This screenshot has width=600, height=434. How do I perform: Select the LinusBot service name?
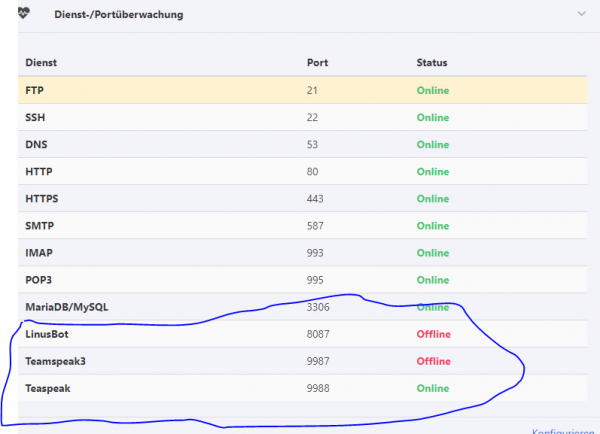click(47, 334)
